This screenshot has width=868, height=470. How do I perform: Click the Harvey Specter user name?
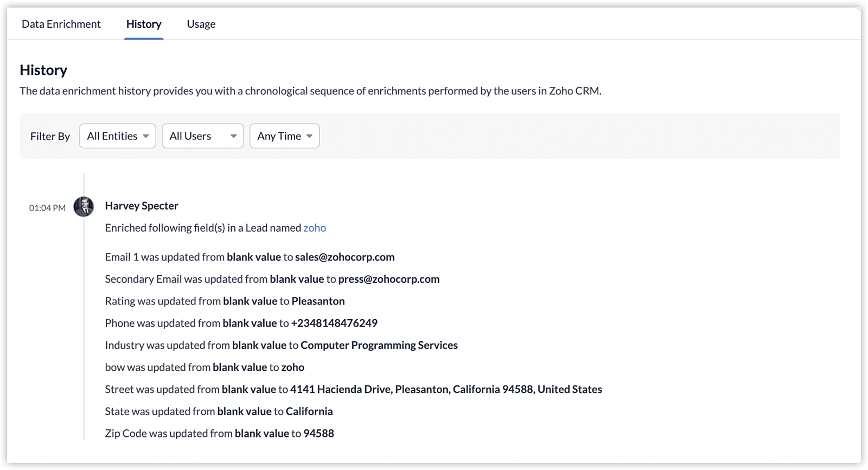pyautogui.click(x=142, y=206)
